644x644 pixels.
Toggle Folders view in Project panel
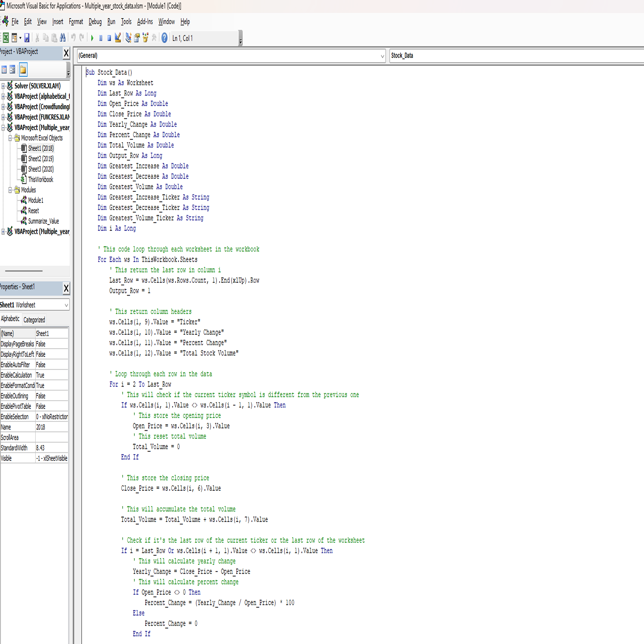(x=23, y=69)
